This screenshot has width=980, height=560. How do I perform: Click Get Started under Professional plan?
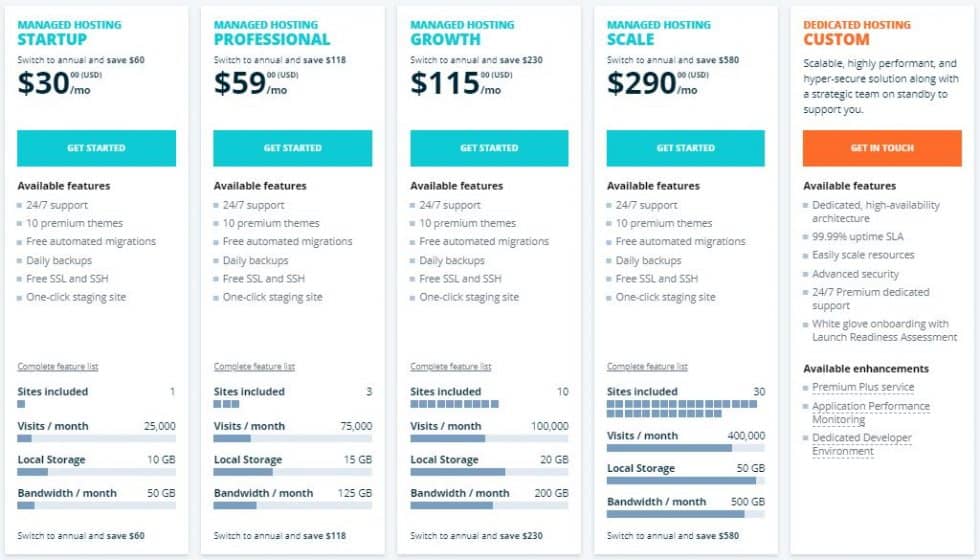pos(292,148)
